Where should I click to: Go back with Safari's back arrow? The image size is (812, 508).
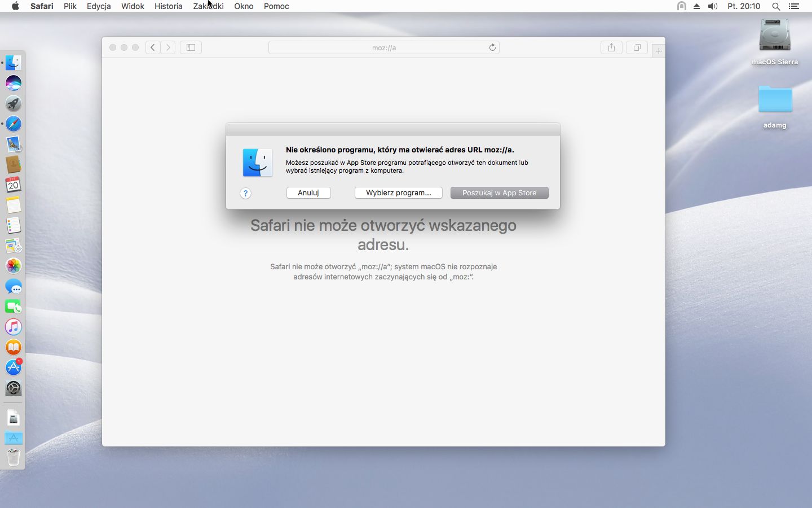153,47
